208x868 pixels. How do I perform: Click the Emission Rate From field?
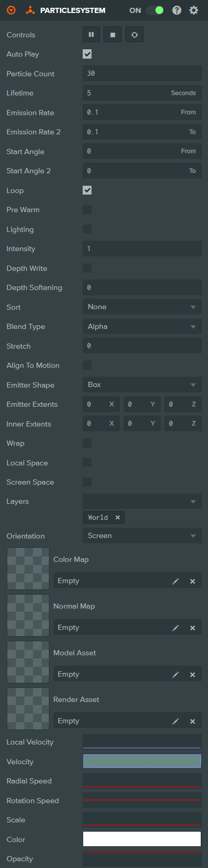[142, 113]
